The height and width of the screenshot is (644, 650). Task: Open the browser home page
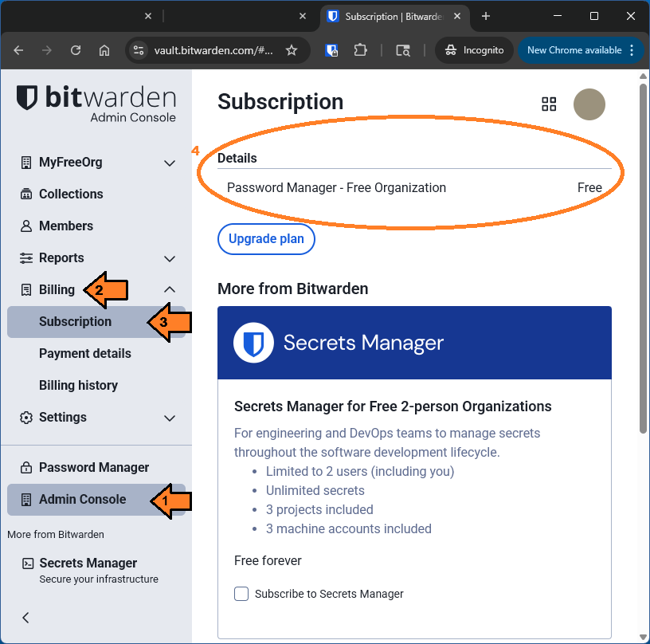(x=104, y=50)
